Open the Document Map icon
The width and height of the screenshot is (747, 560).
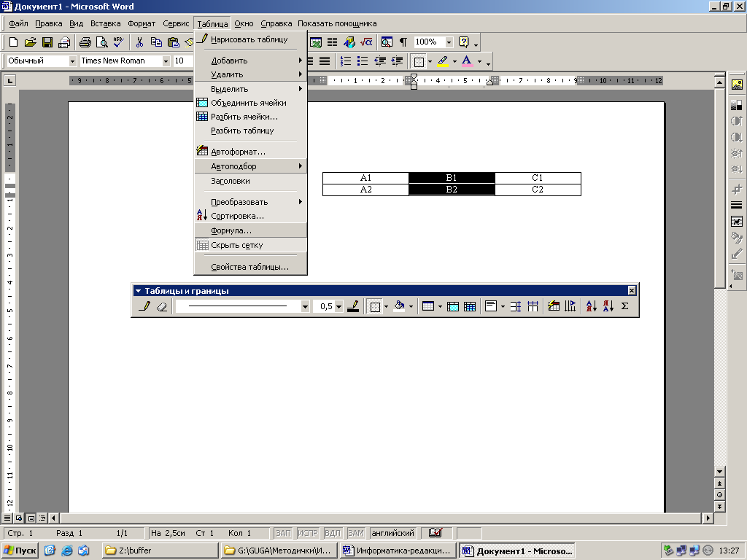387,42
